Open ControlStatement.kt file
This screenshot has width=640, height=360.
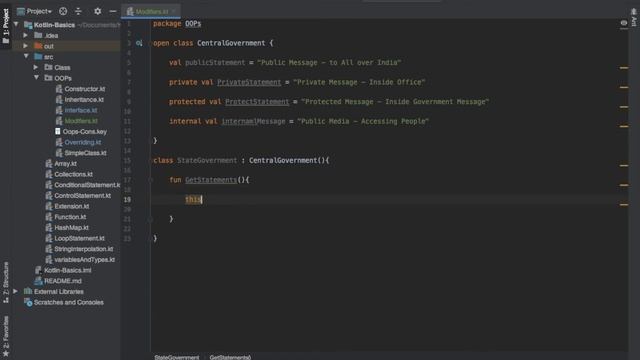tap(82, 196)
